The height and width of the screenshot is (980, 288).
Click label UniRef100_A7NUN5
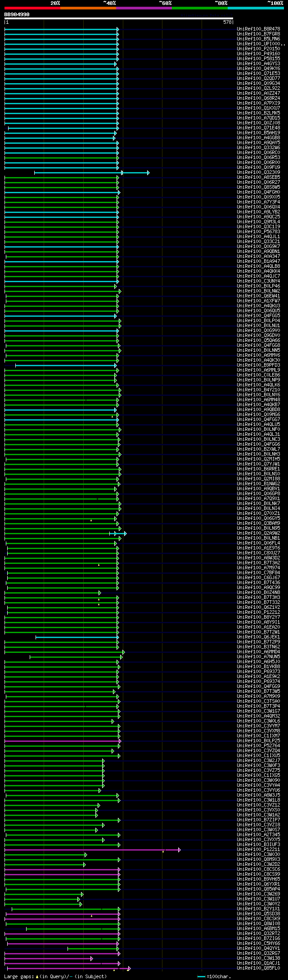[x=258, y=656]
